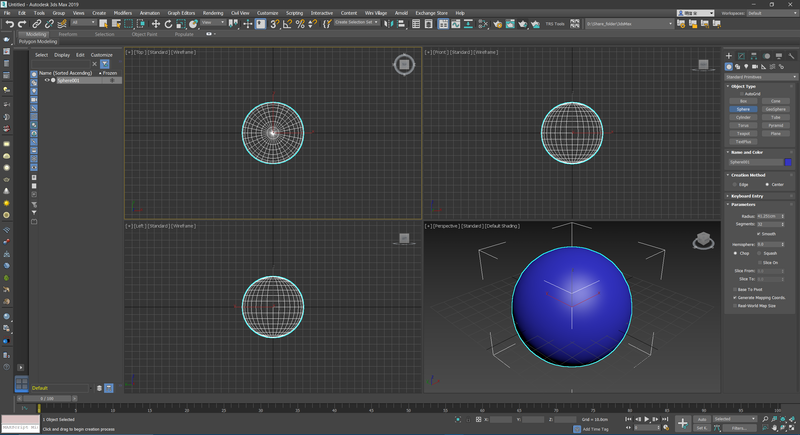This screenshot has width=800, height=435.
Task: Select the Rotate transform tool
Action: coord(169,23)
